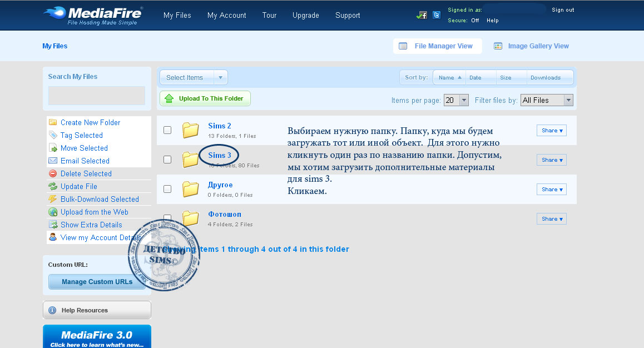Open Share menu for Фотошоп

coord(552,218)
